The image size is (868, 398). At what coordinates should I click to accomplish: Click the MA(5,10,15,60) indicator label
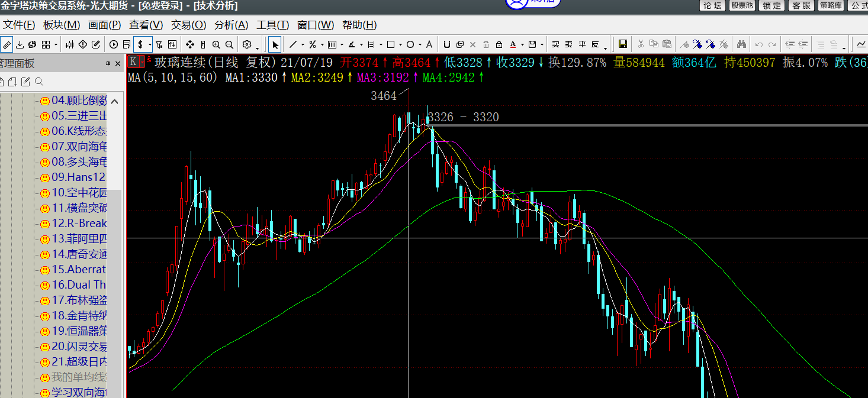(x=172, y=77)
